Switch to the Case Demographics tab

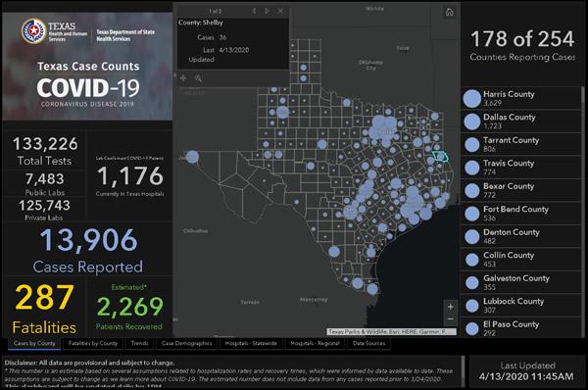pyautogui.click(x=186, y=343)
